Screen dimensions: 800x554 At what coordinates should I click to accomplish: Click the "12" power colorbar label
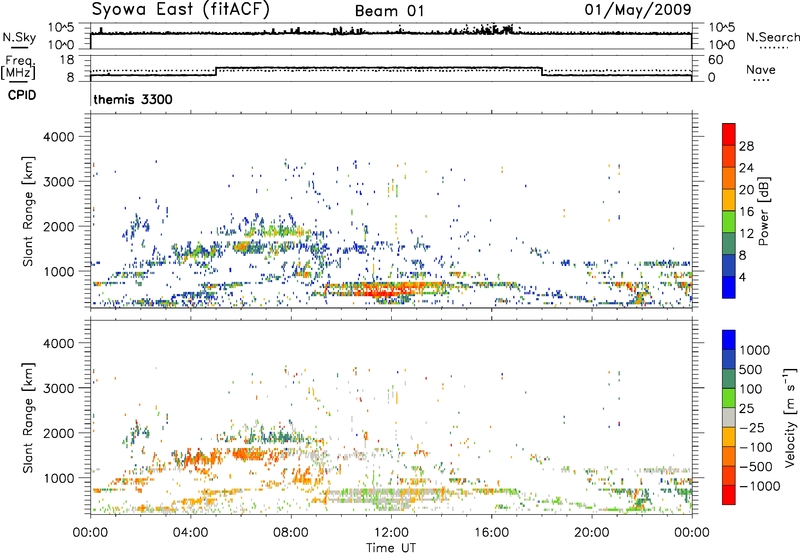coord(746,234)
